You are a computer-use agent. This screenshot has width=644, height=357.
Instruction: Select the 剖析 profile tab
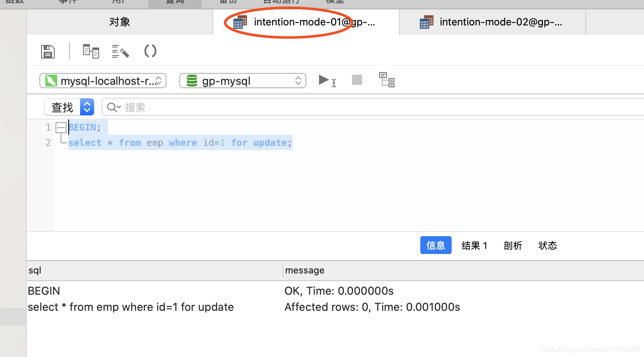(513, 245)
